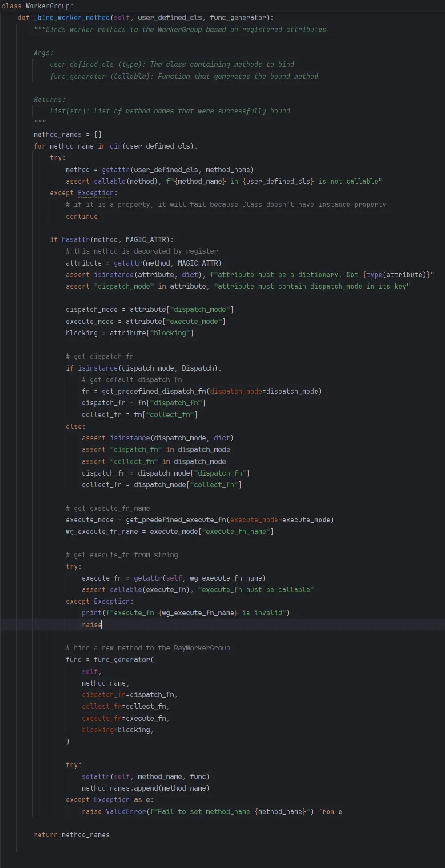Place cursor on "_bind_worker_method" function name
The width and height of the screenshot is (445, 868).
click(72, 18)
